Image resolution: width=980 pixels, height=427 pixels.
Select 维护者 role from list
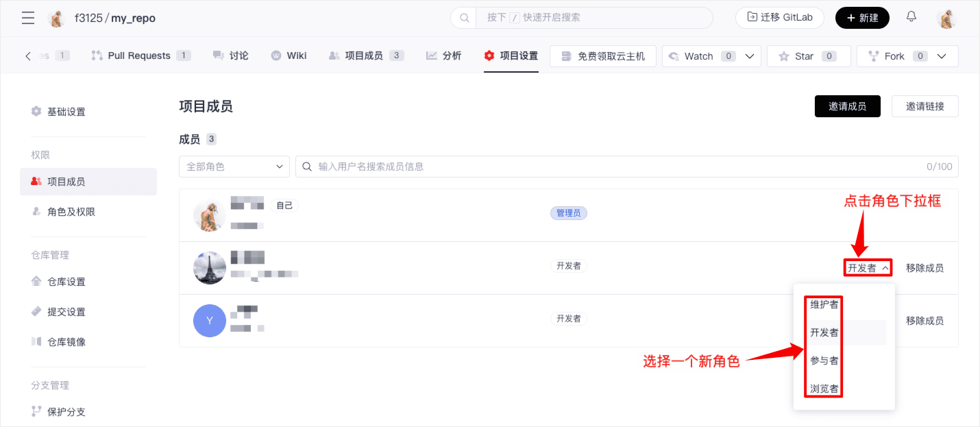point(824,304)
